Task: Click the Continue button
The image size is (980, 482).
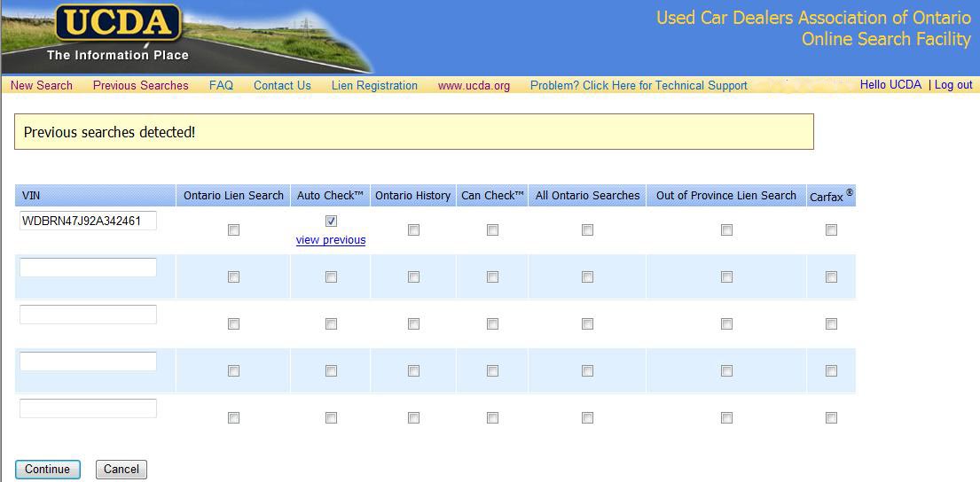Action: click(x=48, y=470)
